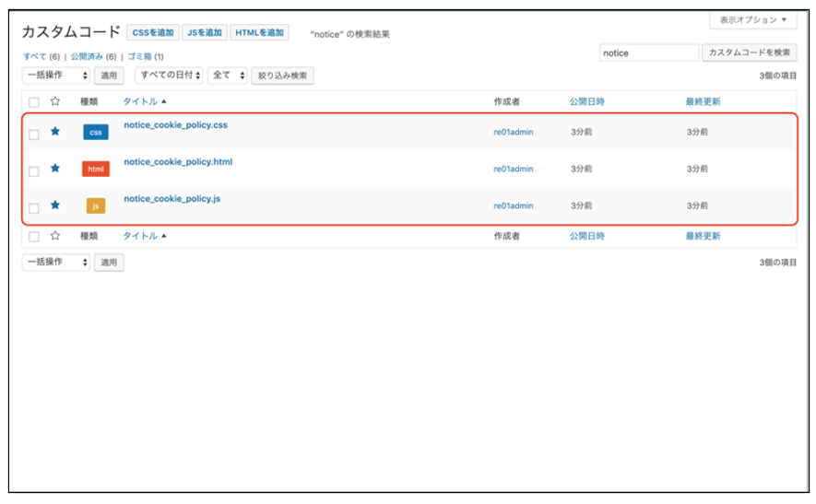Open re01admin author link in js row
The height and width of the screenshot is (504, 816).
[514, 206]
